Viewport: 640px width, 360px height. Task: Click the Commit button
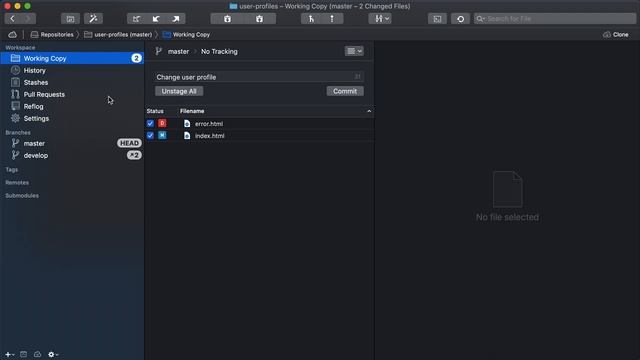[345, 91]
